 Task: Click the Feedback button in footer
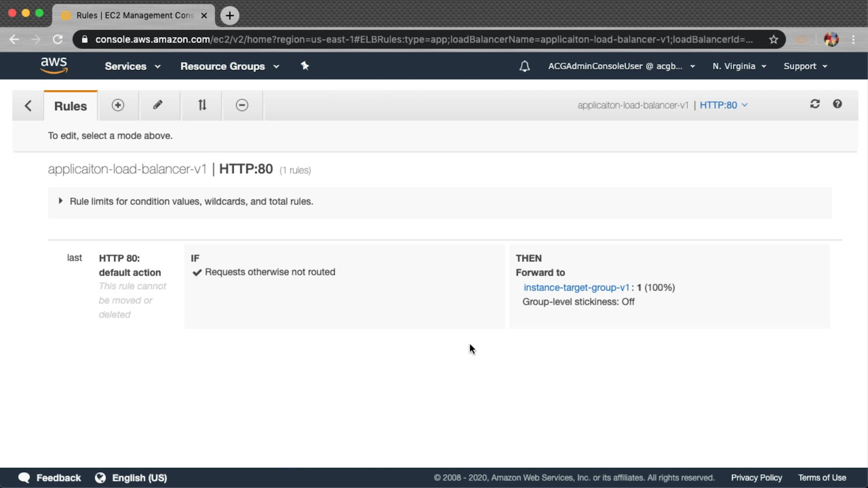click(x=50, y=478)
